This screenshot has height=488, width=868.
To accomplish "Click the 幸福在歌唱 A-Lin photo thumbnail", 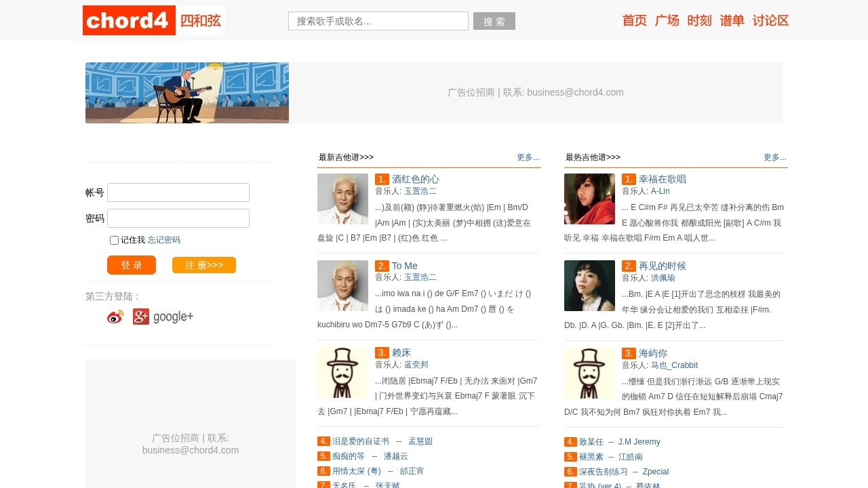I will tap(589, 199).
